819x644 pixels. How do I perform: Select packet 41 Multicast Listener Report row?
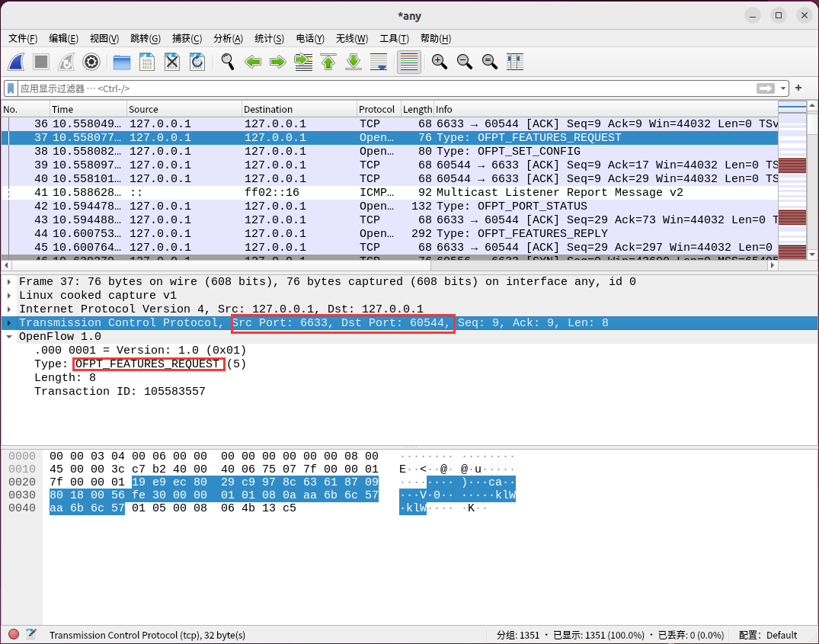(x=389, y=192)
